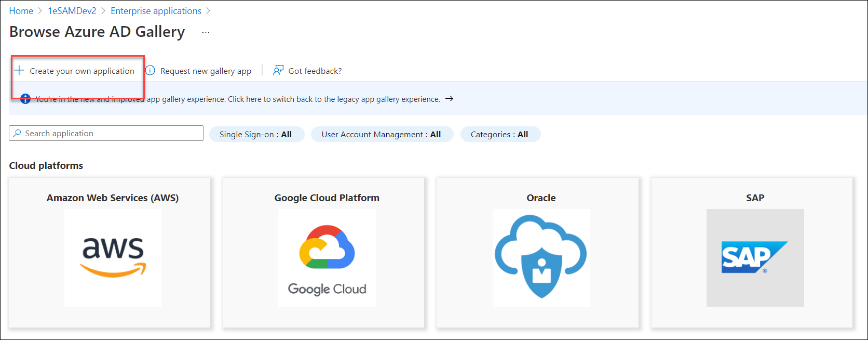Select the Google Cloud logo
The image size is (868, 340).
[x=327, y=257]
